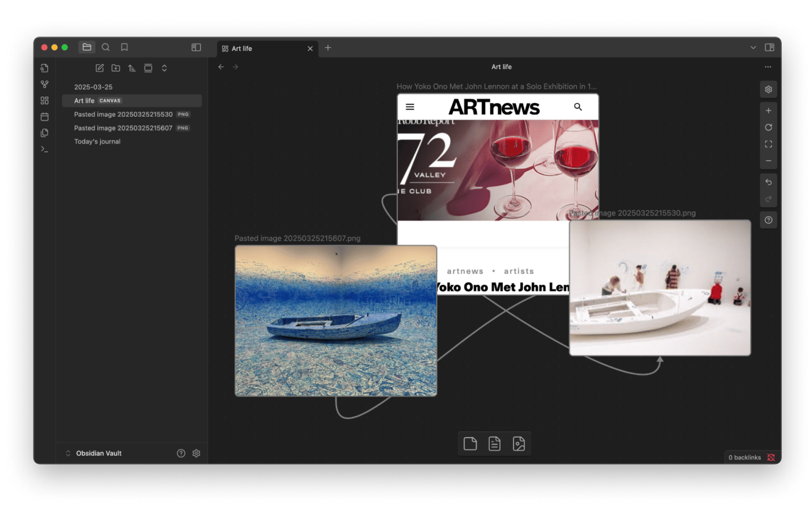Toggle right sidebar panel

pos(769,47)
